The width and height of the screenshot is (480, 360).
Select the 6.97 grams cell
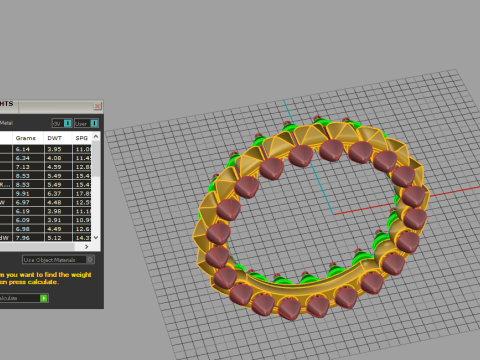click(x=28, y=202)
